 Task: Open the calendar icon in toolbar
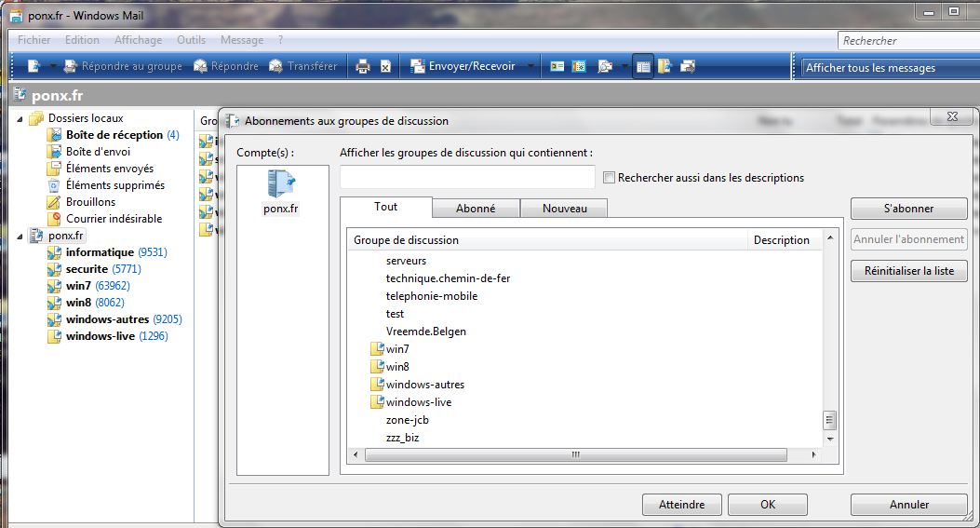tap(579, 66)
